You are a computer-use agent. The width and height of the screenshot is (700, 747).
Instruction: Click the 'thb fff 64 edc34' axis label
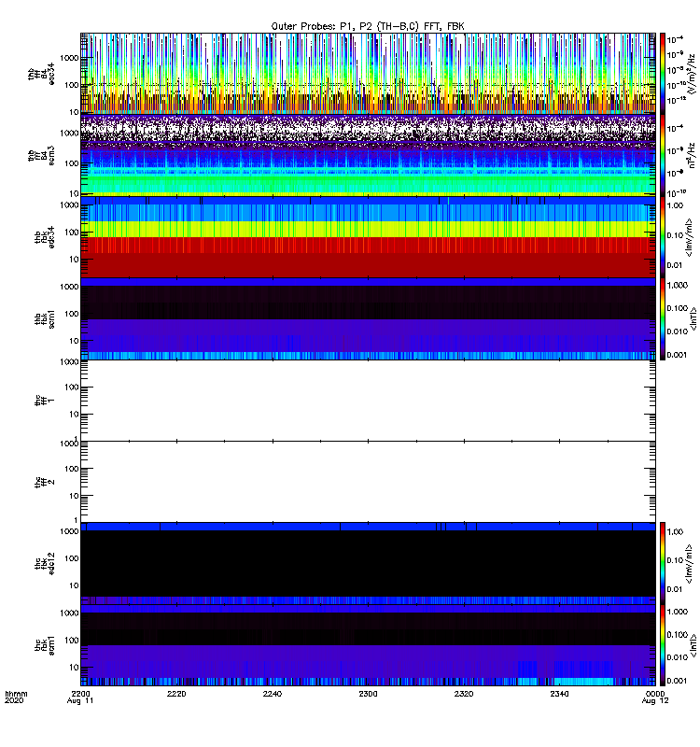click(x=41, y=74)
